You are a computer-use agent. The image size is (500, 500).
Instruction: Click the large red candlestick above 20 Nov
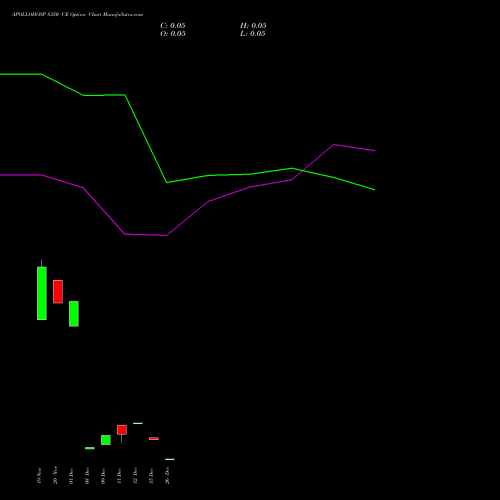coord(58,292)
